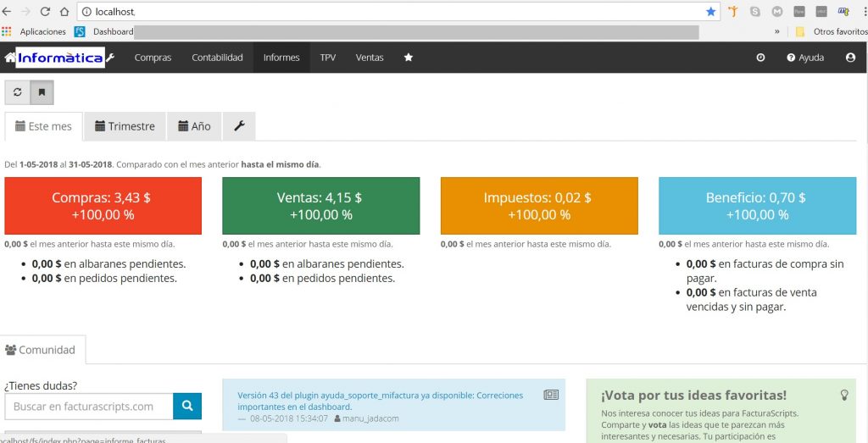Open the Ayuda help menu
This screenshot has height=443, width=868.
click(x=805, y=58)
